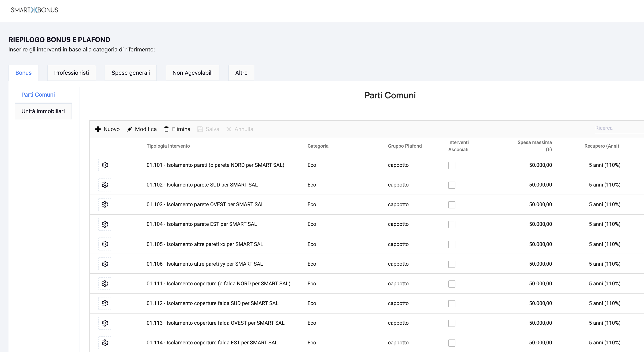Select '01.105 - Isolamento altre pareti xx' text
The image size is (644, 352).
pyautogui.click(x=205, y=244)
